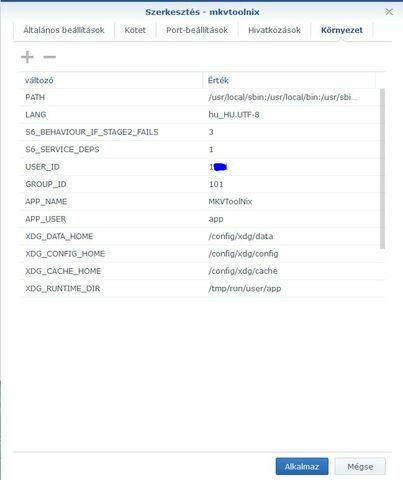Screen dimensions: 403x480
Task: Go to the Hivatkozások tab
Action: [274, 30]
